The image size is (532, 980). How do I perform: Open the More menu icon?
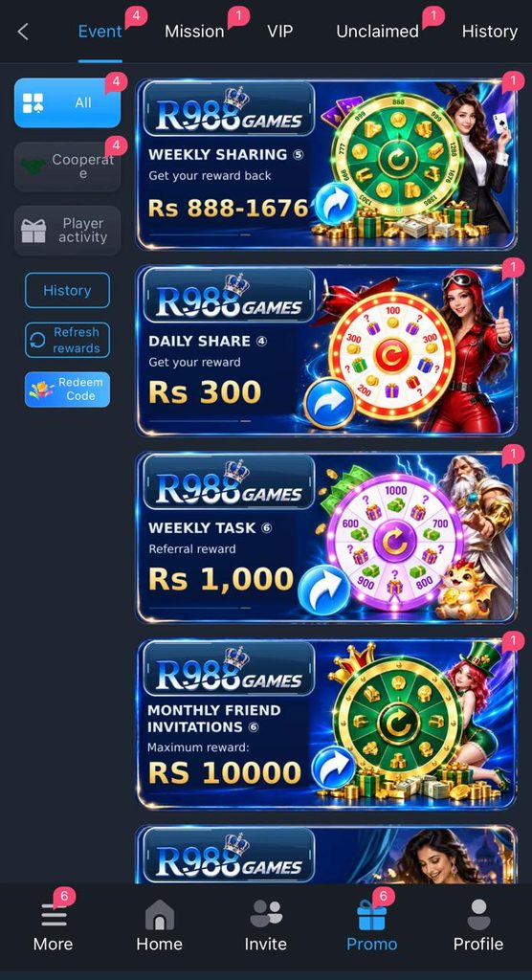54,916
